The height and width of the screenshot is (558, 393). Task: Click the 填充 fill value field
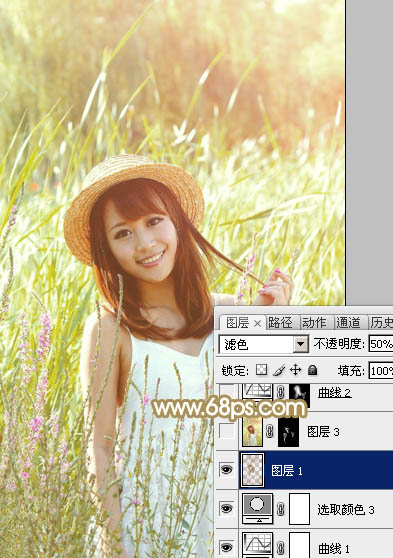coord(381,371)
